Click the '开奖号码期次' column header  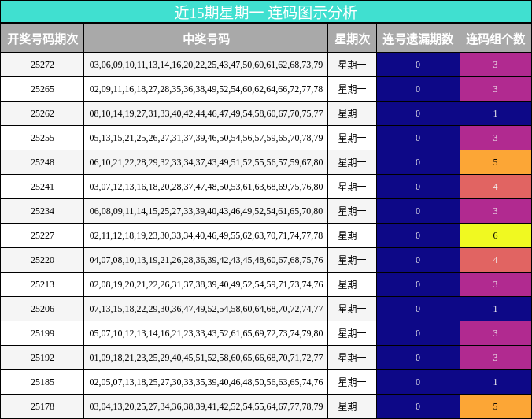(x=42, y=39)
